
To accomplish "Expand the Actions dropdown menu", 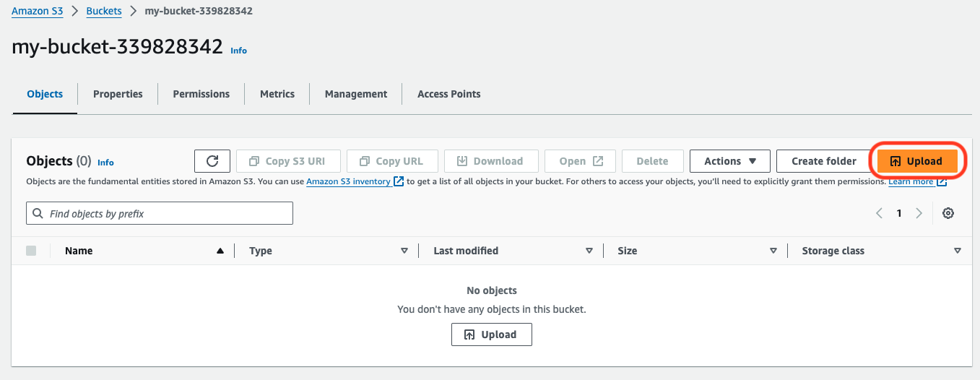I will click(x=729, y=161).
